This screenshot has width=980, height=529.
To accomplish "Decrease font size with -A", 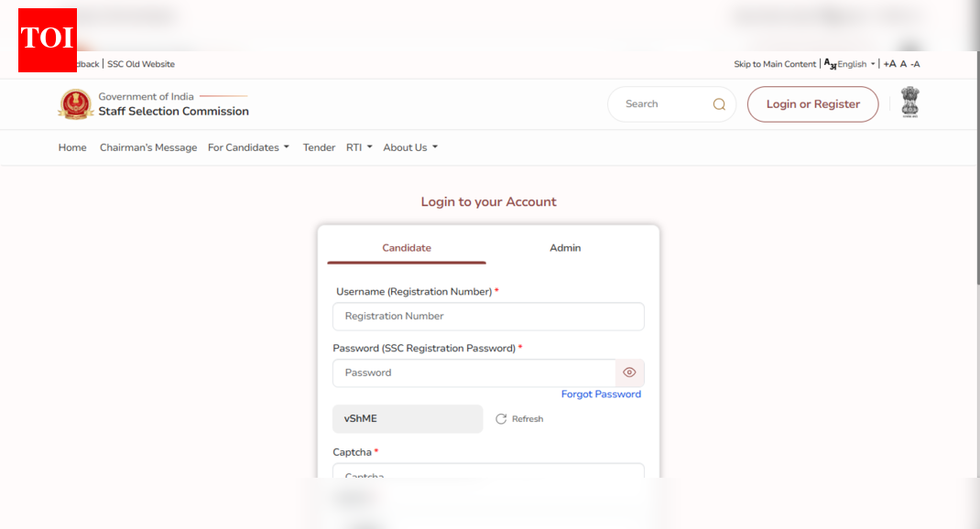I will click(x=915, y=64).
